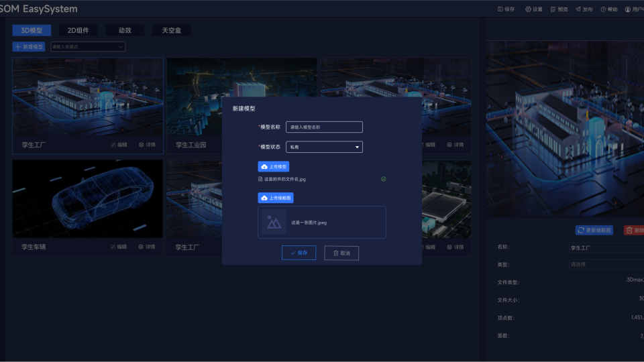
Task: Click the 上传模型 upload button
Action: click(x=274, y=167)
